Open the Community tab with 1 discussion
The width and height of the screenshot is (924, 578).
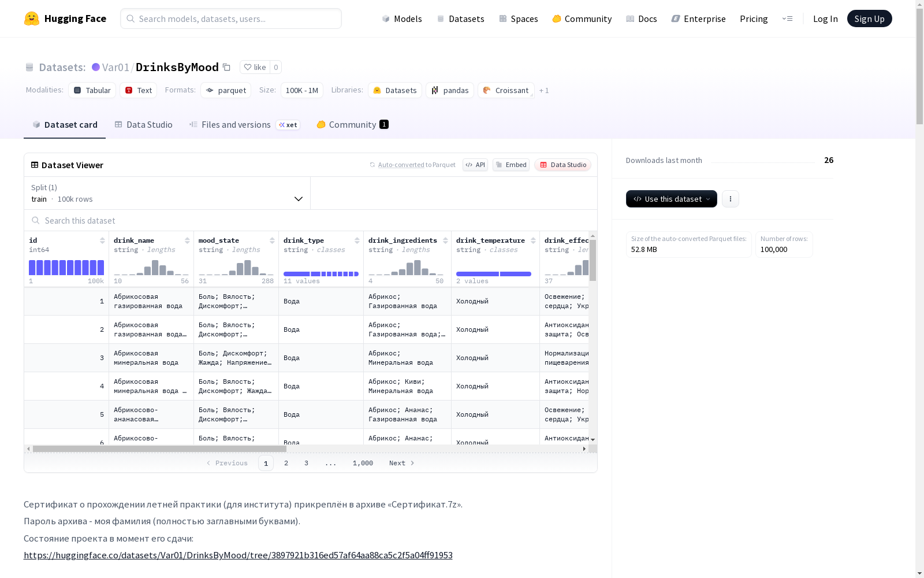click(x=352, y=125)
